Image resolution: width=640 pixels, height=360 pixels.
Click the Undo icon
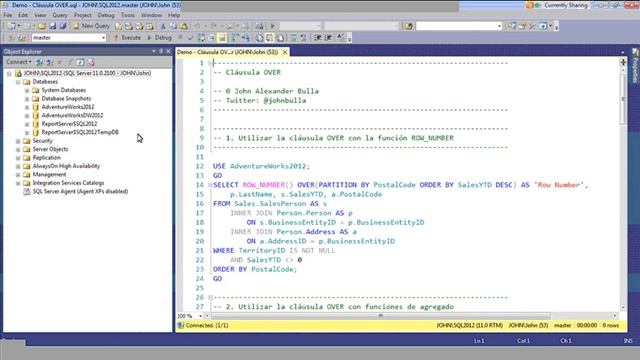[x=197, y=26]
